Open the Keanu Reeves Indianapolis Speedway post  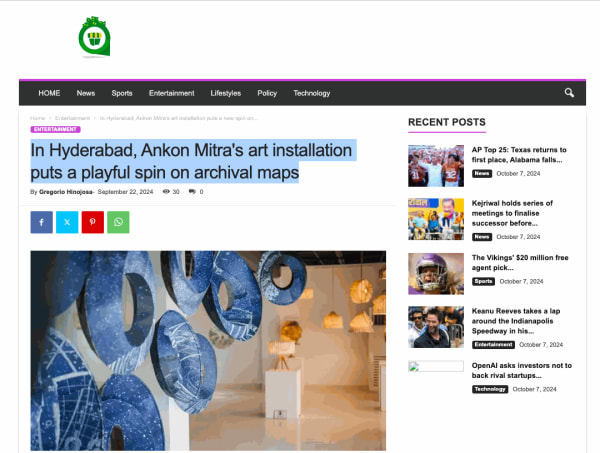pyautogui.click(x=515, y=321)
